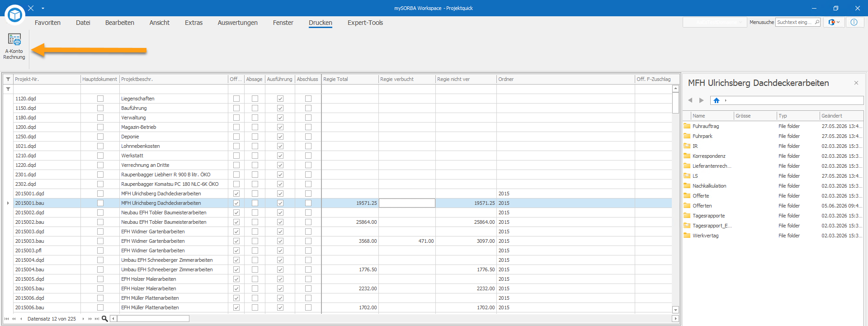This screenshot has width=868, height=326.
Task: Open the Auswertungen menu
Action: (238, 23)
